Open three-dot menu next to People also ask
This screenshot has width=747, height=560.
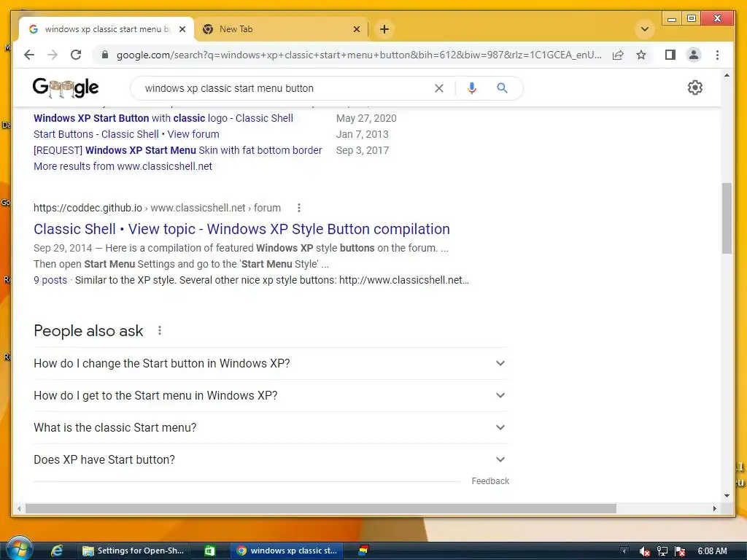(x=160, y=330)
